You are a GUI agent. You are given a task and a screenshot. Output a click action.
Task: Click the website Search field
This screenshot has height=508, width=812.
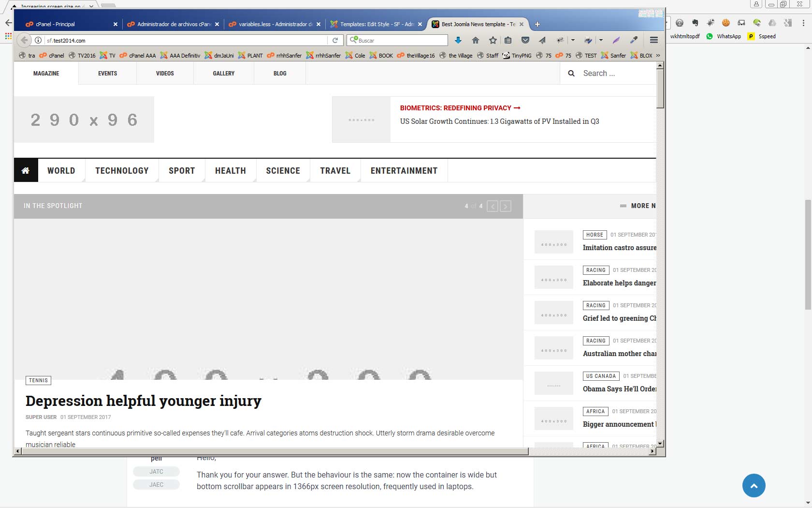618,74
